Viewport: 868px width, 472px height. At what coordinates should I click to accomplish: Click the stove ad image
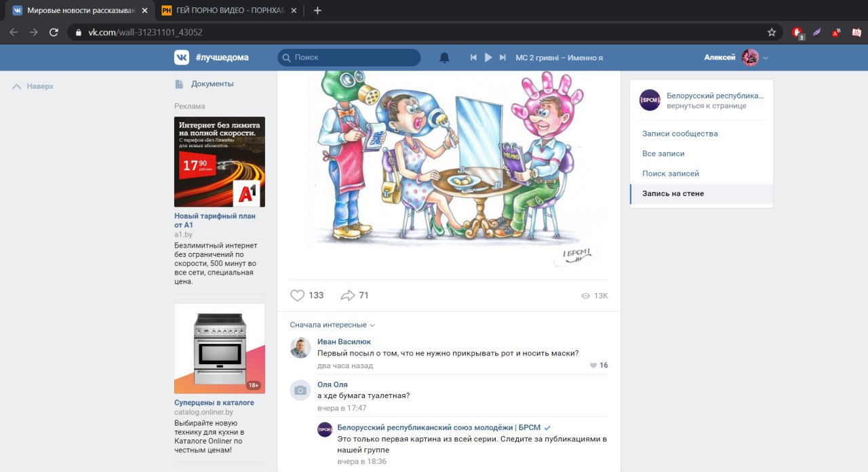[220, 349]
